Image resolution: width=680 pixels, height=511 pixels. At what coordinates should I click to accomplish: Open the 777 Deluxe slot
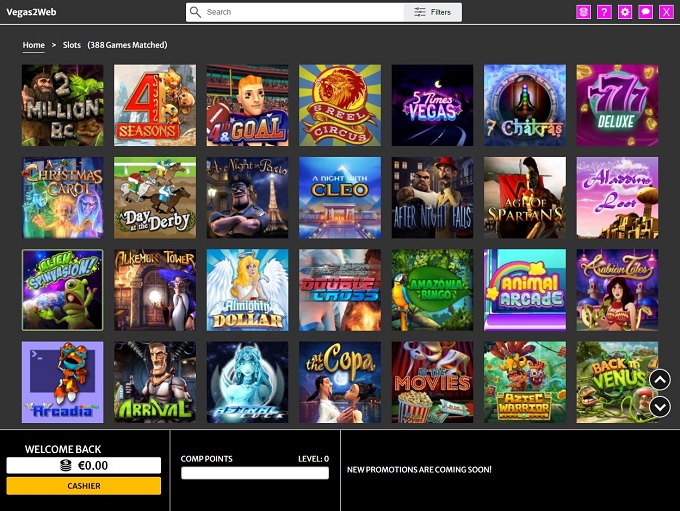tap(617, 105)
